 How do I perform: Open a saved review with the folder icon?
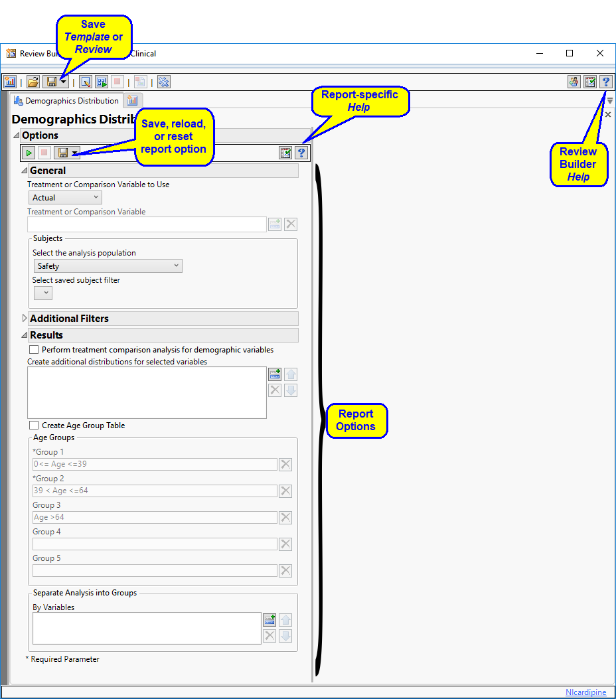[x=33, y=82]
